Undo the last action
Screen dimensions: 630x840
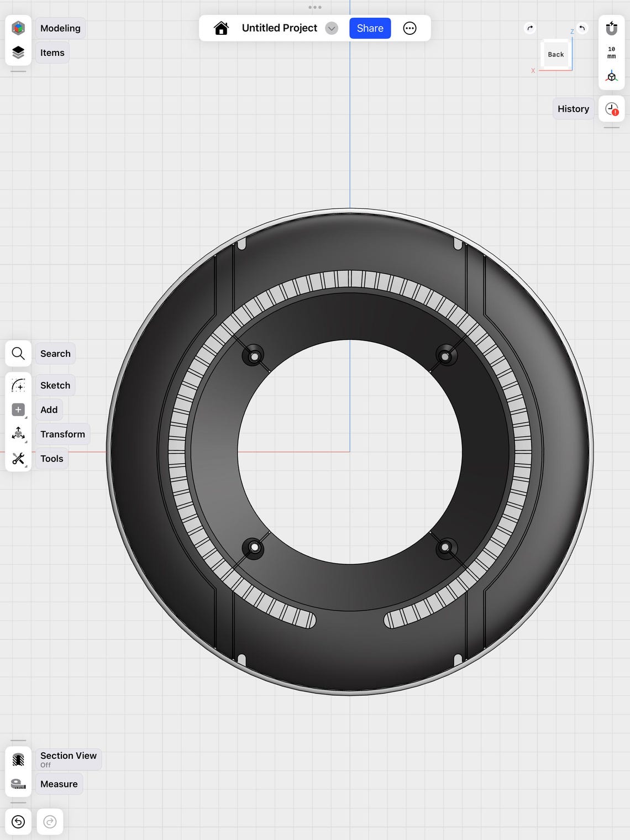click(18, 822)
